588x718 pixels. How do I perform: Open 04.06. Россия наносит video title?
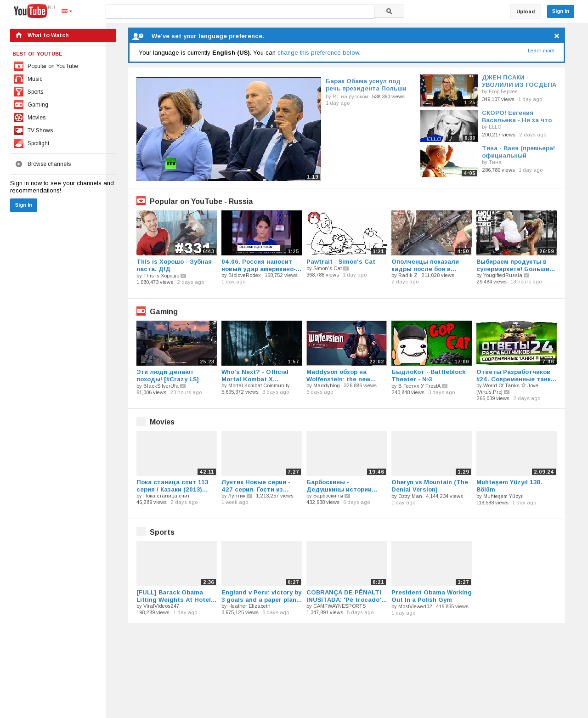[x=261, y=266]
